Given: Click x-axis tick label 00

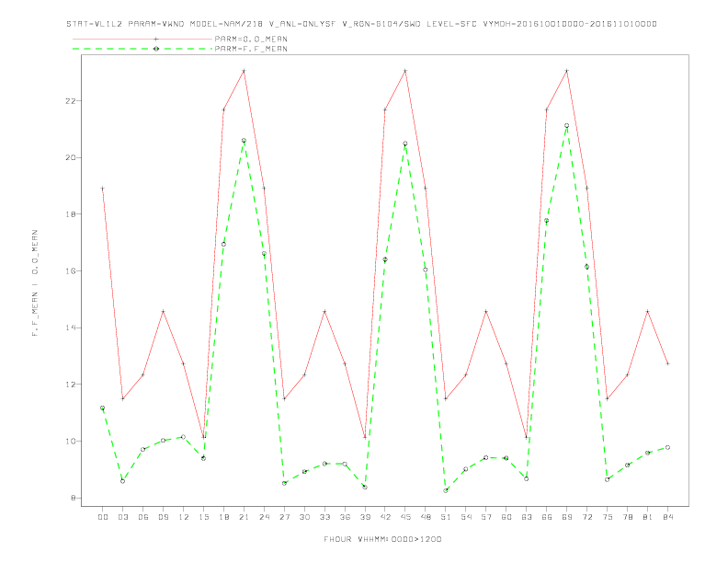Looking at the screenshot, I should [103, 517].
